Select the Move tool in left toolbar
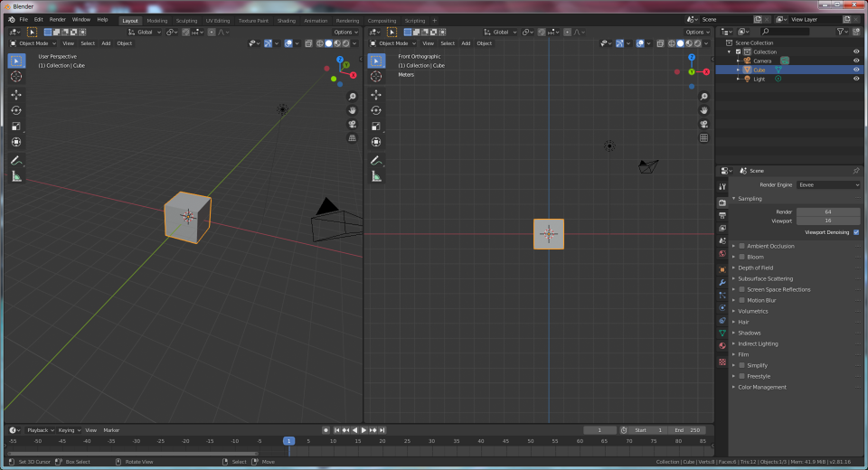The height and width of the screenshot is (470, 868). point(16,94)
